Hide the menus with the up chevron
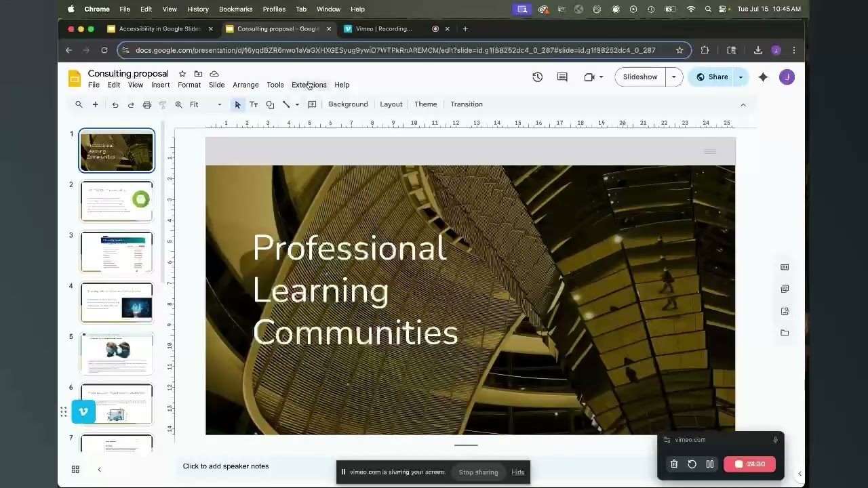868x488 pixels. [743, 104]
